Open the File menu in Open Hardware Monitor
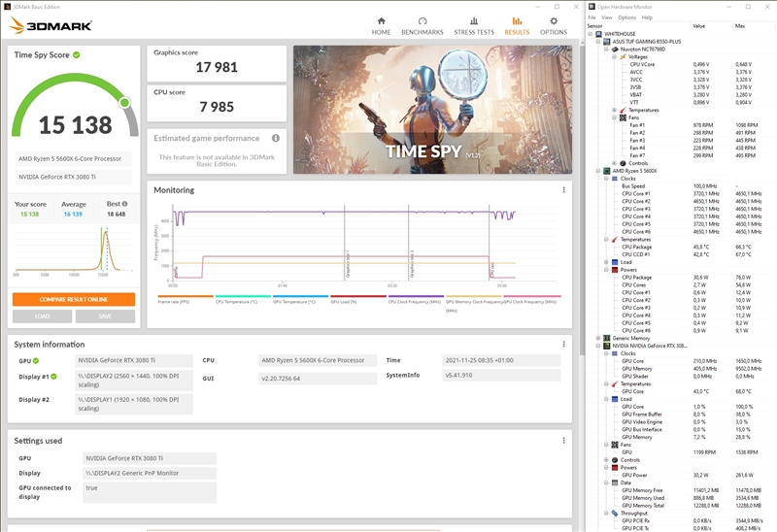Image resolution: width=777 pixels, height=532 pixels. click(x=592, y=17)
